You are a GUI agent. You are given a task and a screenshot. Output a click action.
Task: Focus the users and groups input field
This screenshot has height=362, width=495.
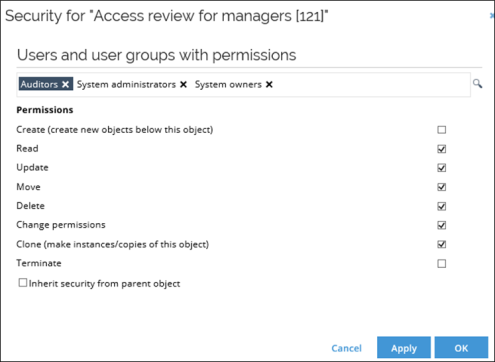370,85
